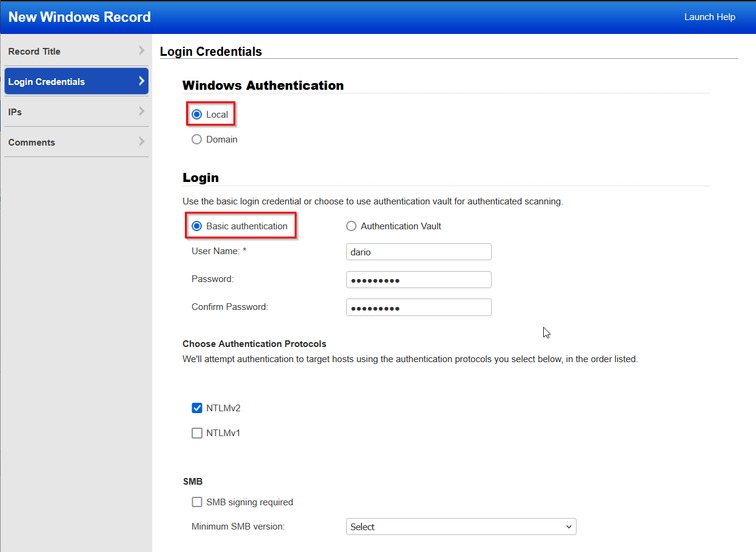Select Basic authentication
756x552 pixels.
coord(196,226)
